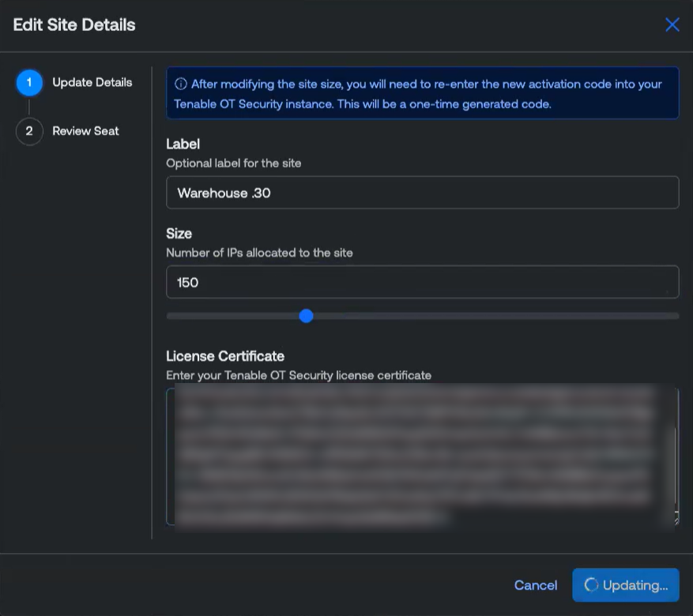
Task: Click "Number of IPs allocated to the site"
Action: tap(259, 253)
